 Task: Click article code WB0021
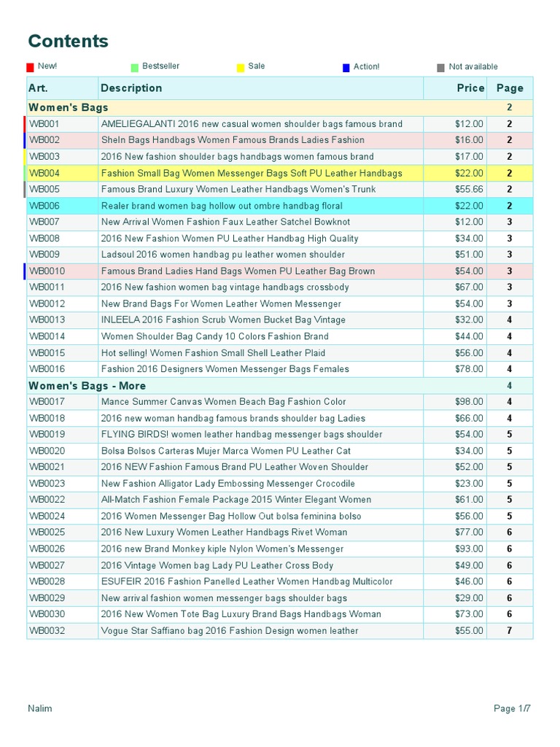[47, 468]
